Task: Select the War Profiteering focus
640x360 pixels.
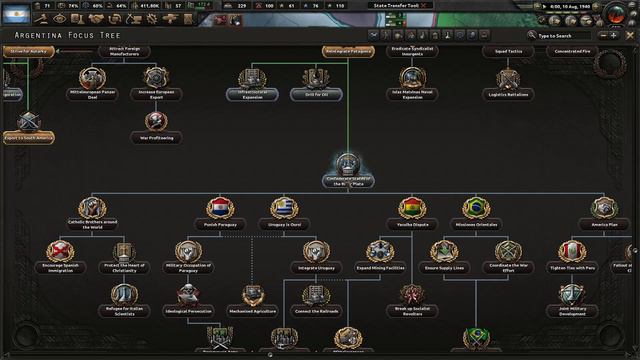Action: 156,127
